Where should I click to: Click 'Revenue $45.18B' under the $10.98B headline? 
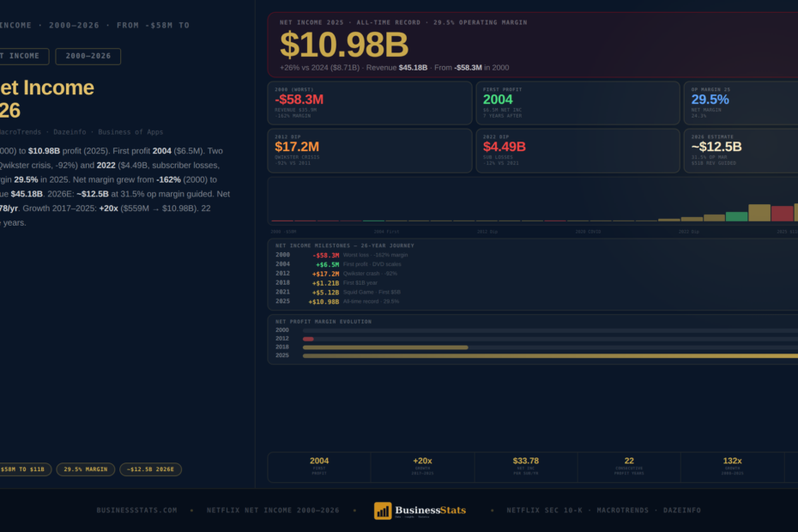[x=396, y=68]
